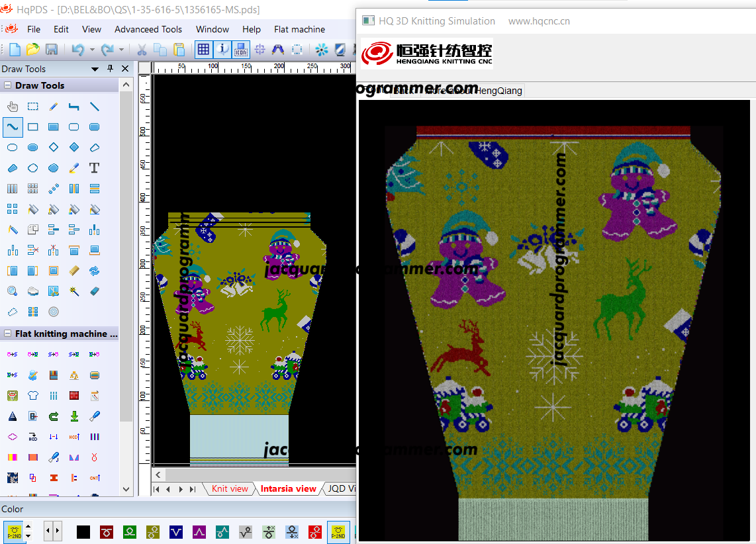Cut selection with the scissors icon
Viewport: 756px width, 544px height.
[142, 49]
